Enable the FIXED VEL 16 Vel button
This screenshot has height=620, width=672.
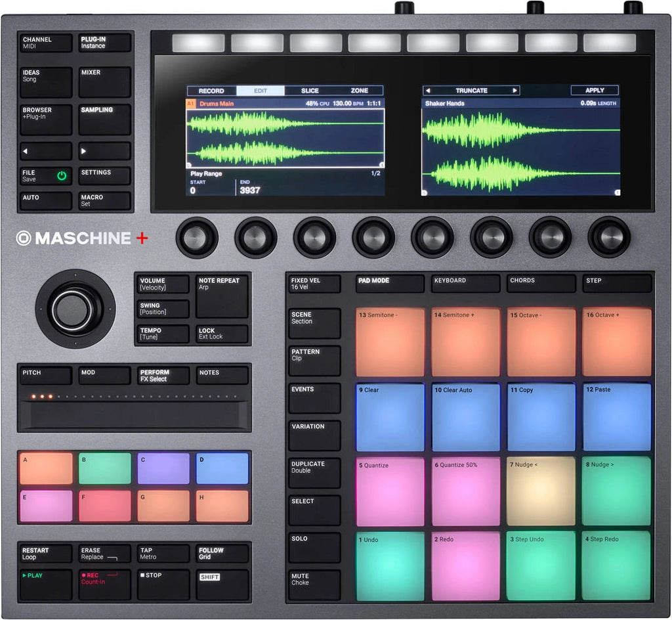314,284
